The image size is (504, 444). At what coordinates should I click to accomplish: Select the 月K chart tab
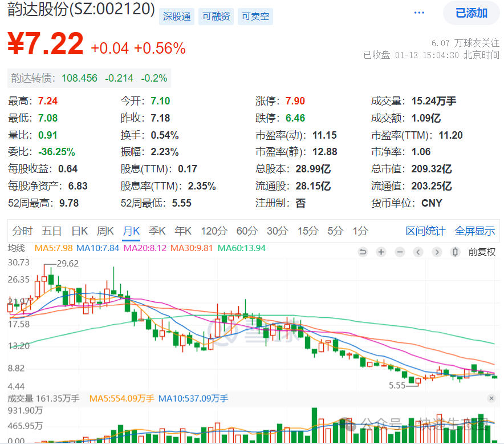131,231
